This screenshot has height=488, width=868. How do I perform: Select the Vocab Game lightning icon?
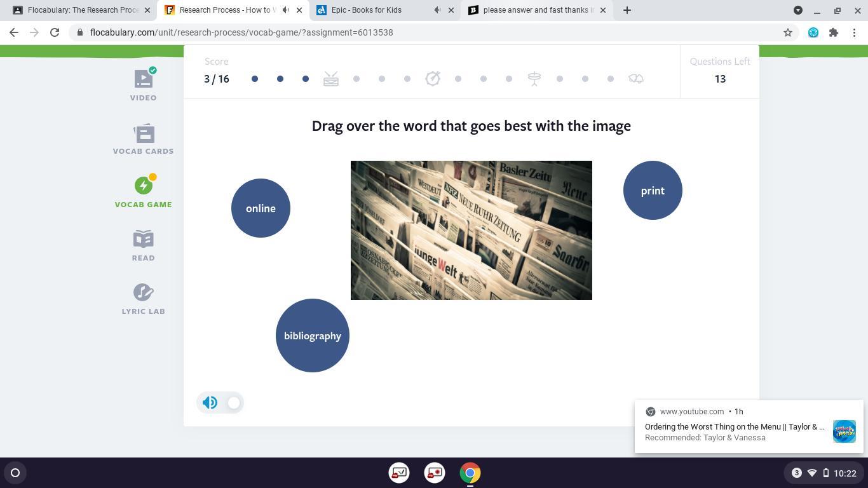[x=144, y=185]
